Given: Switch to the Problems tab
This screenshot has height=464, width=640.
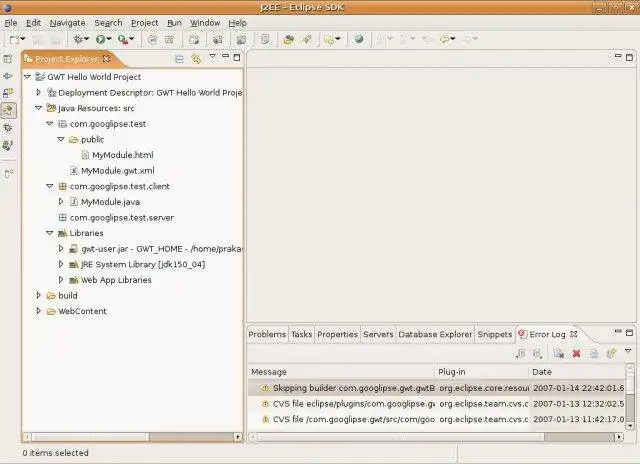Looking at the screenshot, I should pyautogui.click(x=267, y=334).
